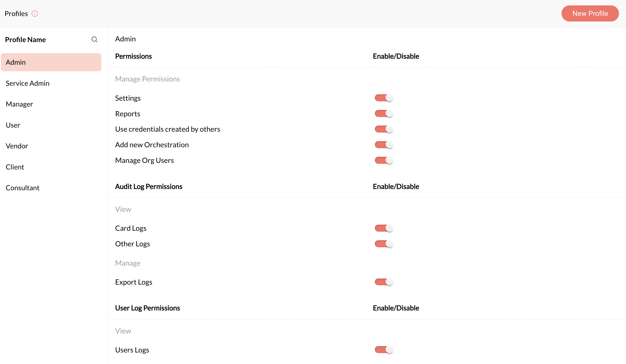Select the Manager profile
The height and width of the screenshot is (364, 626).
pyautogui.click(x=19, y=104)
